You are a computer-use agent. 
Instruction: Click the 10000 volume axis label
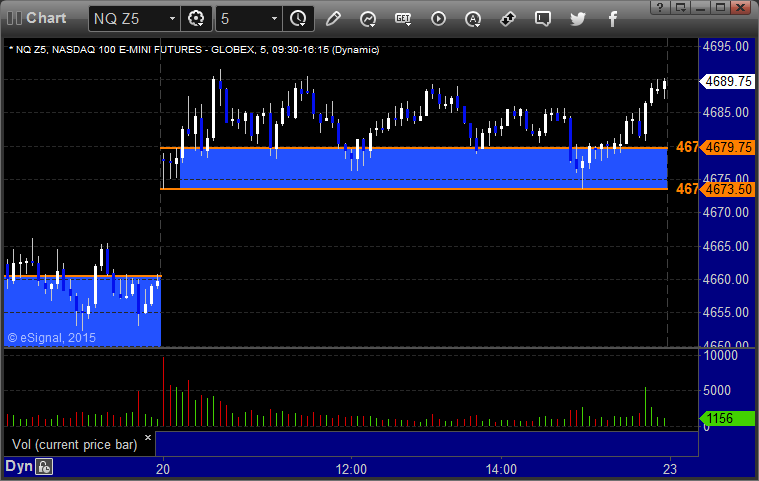[x=721, y=355]
